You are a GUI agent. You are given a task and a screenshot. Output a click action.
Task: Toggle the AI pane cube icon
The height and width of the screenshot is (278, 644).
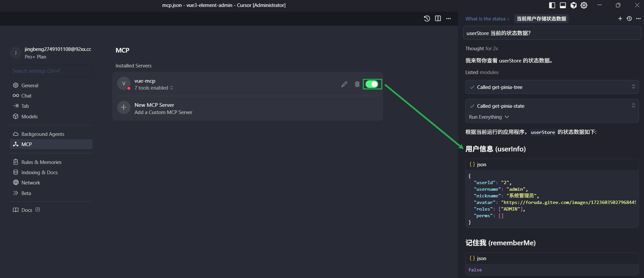(x=574, y=5)
